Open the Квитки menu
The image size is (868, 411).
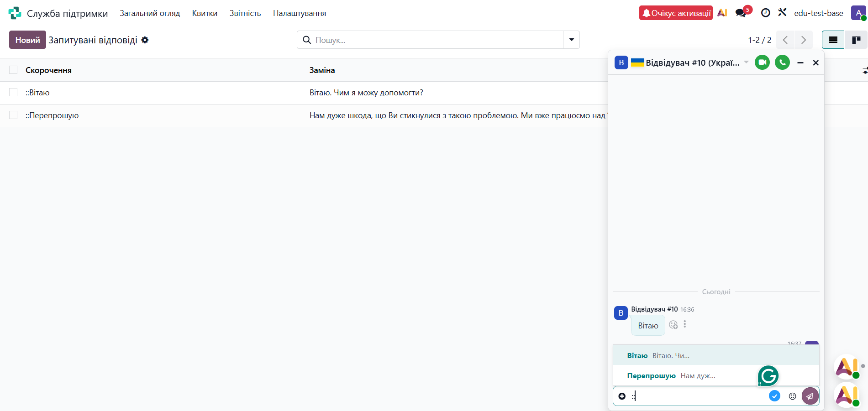pyautogui.click(x=205, y=13)
